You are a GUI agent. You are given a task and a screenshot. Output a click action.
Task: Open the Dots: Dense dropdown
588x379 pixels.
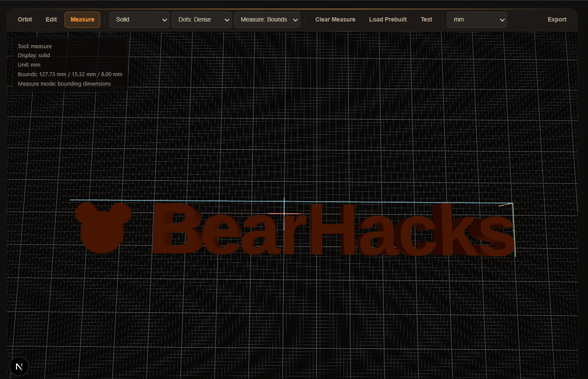click(x=202, y=20)
